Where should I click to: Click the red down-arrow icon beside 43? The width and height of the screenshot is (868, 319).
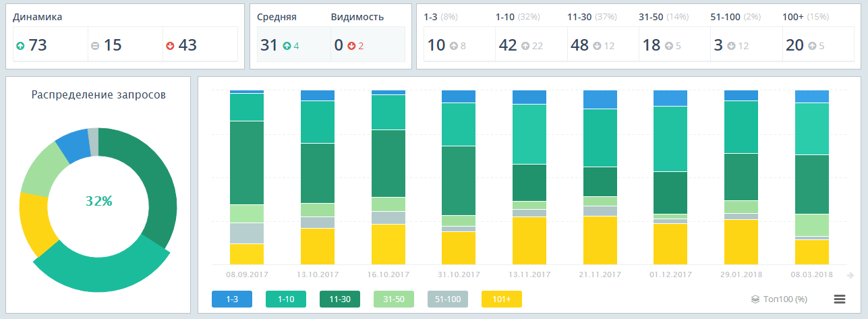[170, 46]
